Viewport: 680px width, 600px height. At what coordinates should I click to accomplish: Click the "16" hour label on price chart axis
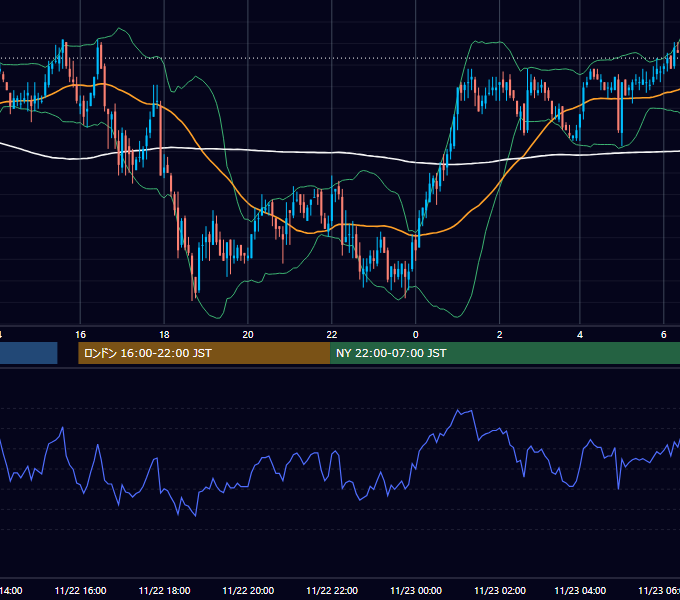(80, 335)
